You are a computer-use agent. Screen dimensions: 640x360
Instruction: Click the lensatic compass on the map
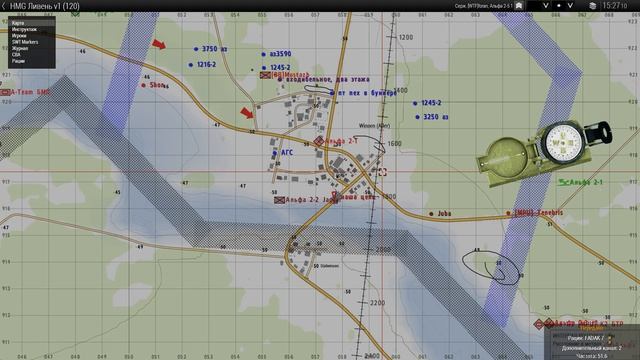pyautogui.click(x=544, y=153)
